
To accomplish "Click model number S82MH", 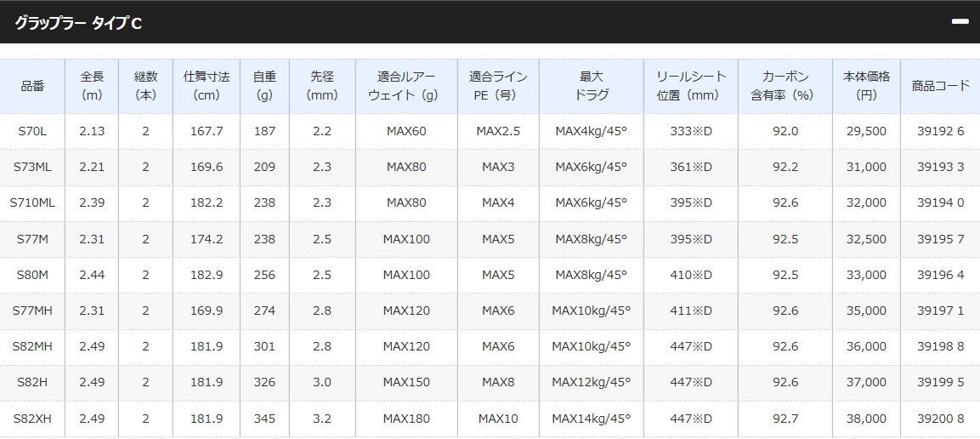I will (x=32, y=346).
